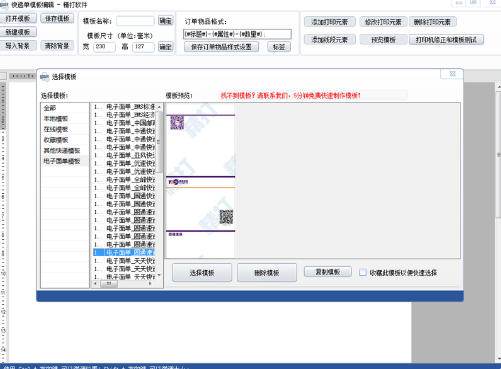Click the highlighted blue template row

tap(124, 253)
